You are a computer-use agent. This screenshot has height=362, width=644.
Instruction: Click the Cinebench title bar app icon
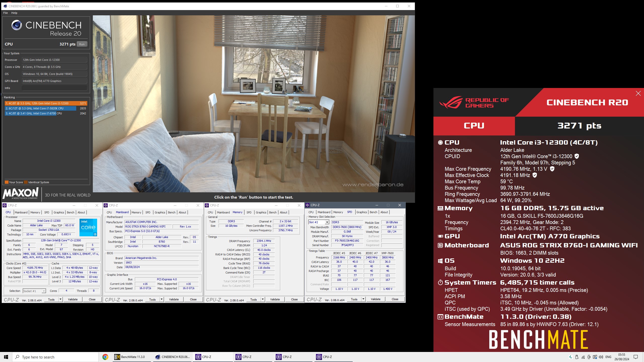[5, 6]
